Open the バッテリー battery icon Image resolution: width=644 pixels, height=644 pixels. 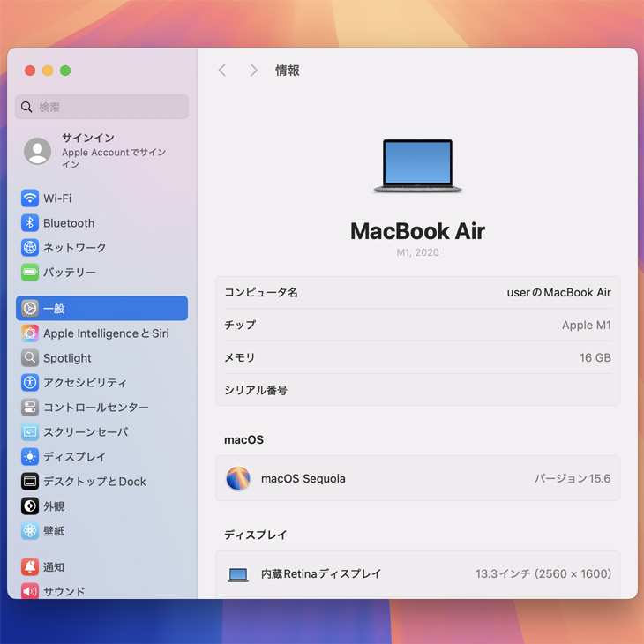(30, 273)
